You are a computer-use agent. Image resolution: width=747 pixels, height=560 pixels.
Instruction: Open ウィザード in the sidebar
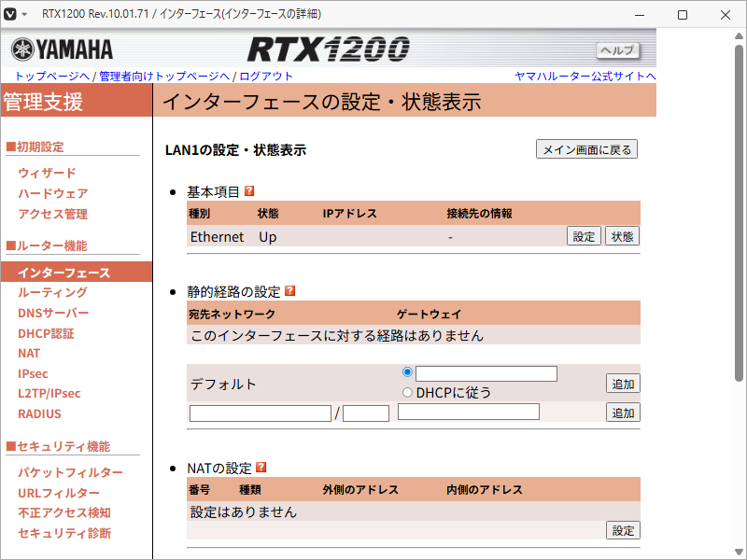pyautogui.click(x=47, y=173)
